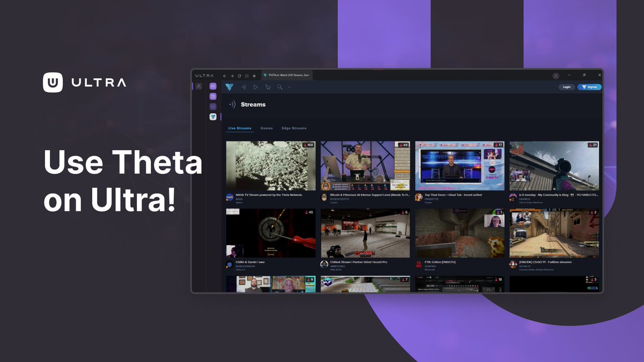This screenshot has height=362, width=644.
Task: Open the play triangle icon in header
Action: tap(255, 87)
